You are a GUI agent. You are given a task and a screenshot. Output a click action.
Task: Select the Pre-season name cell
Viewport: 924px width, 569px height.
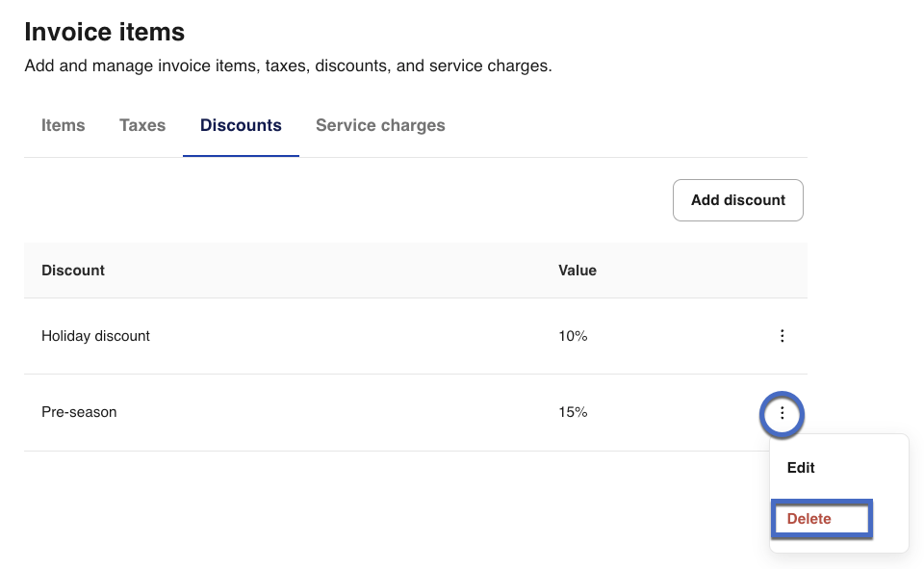(79, 412)
